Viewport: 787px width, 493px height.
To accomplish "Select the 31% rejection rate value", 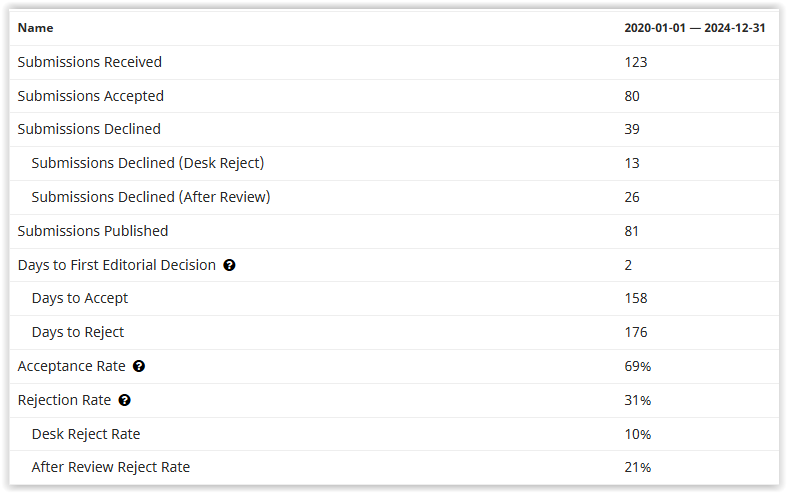I will (x=637, y=400).
